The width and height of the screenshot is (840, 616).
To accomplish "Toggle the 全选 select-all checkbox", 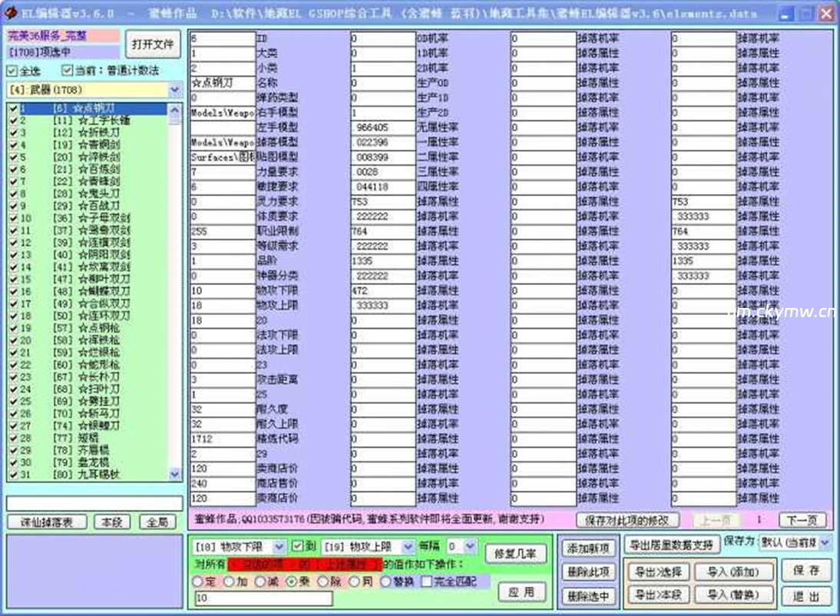I will pos(12,71).
